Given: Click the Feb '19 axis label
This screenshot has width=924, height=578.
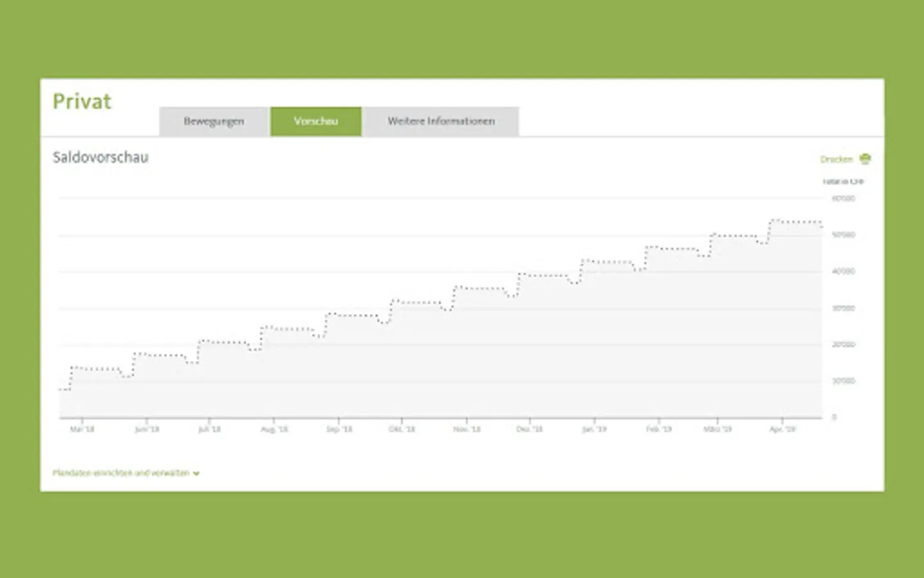Looking at the screenshot, I should 659,429.
